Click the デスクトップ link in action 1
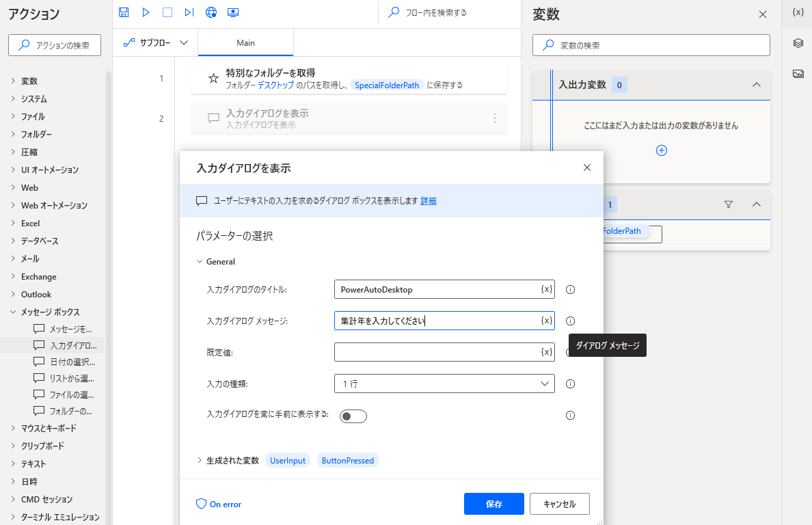This screenshot has width=812, height=525. (275, 85)
